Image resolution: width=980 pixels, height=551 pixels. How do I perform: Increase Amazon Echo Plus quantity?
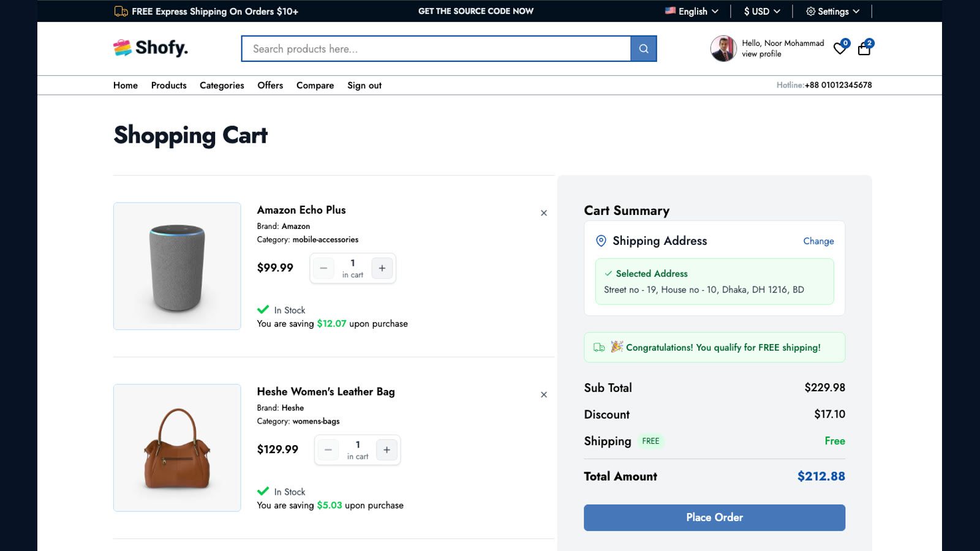[382, 268]
